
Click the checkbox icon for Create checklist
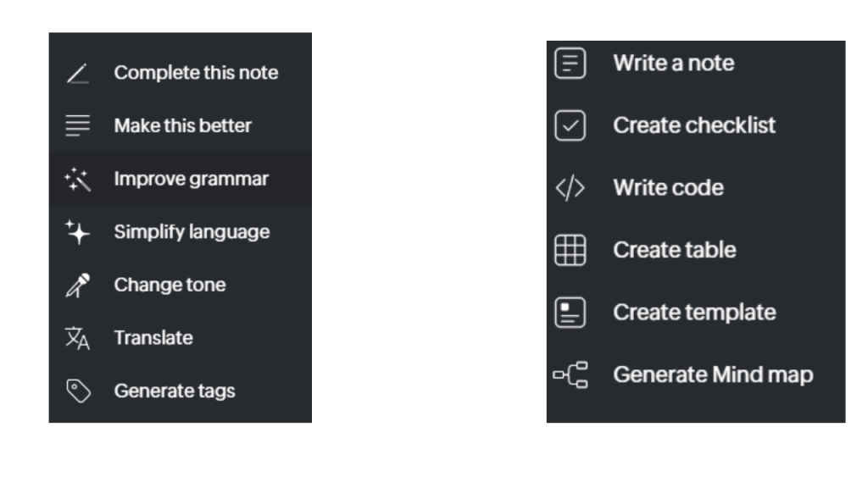pyautogui.click(x=570, y=125)
